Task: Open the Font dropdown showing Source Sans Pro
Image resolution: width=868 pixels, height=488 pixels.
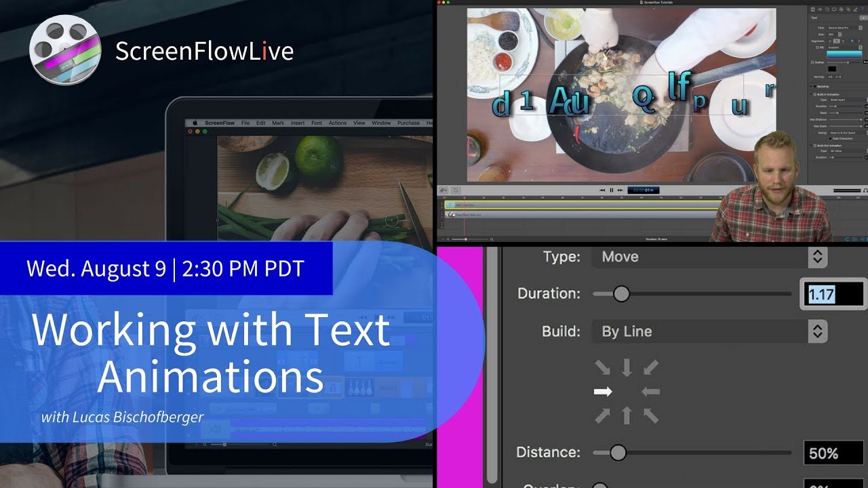Action: 845,28
